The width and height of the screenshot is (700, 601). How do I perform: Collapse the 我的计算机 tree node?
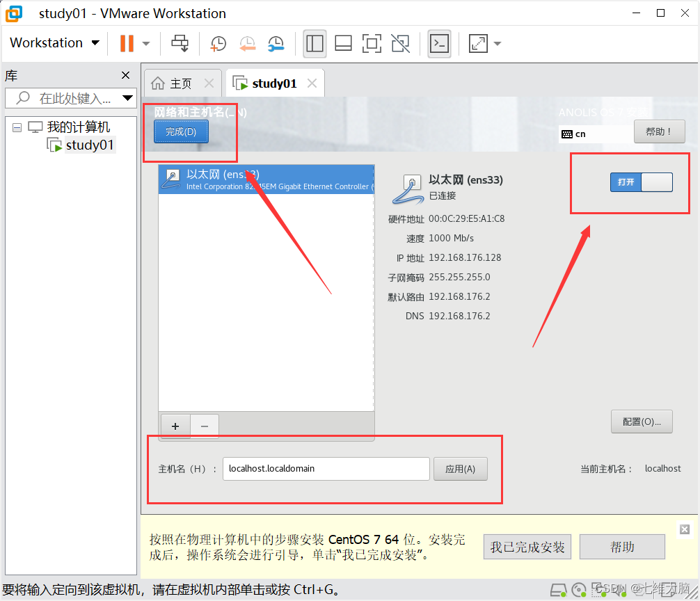17,128
